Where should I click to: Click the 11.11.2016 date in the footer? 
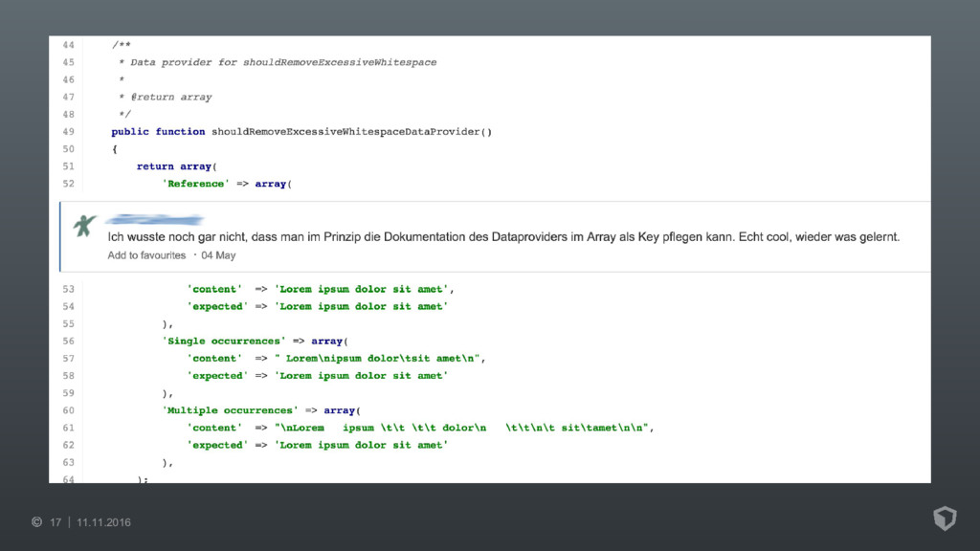click(103, 522)
